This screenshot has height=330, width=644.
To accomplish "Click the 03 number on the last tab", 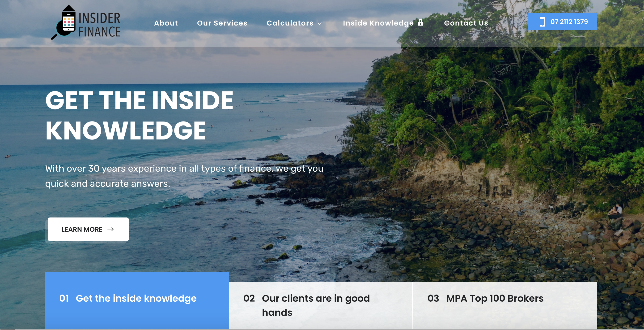I will (433, 298).
